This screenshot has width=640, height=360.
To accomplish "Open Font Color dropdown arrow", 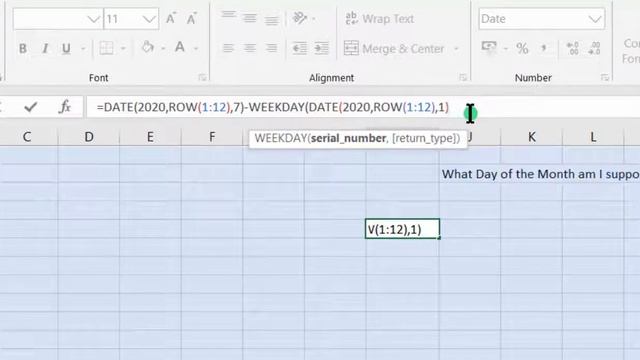I will pyautogui.click(x=196, y=49).
